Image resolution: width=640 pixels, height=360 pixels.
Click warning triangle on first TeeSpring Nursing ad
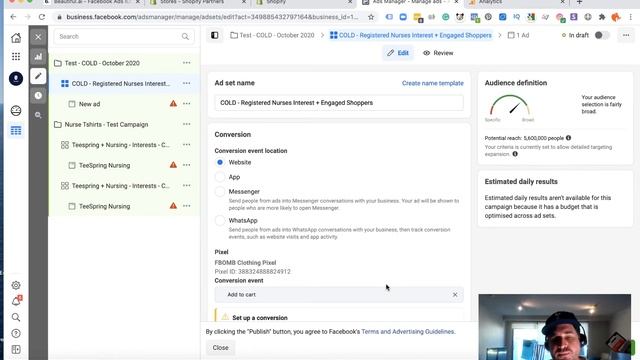click(173, 165)
